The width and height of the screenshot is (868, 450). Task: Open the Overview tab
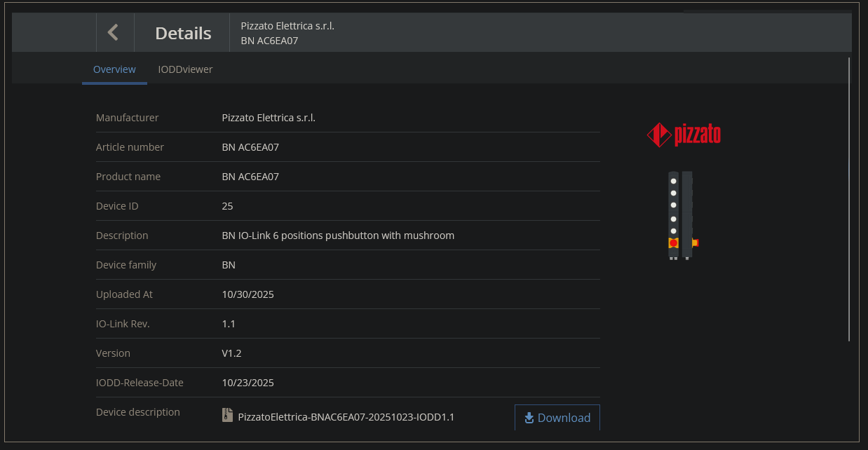coord(114,69)
